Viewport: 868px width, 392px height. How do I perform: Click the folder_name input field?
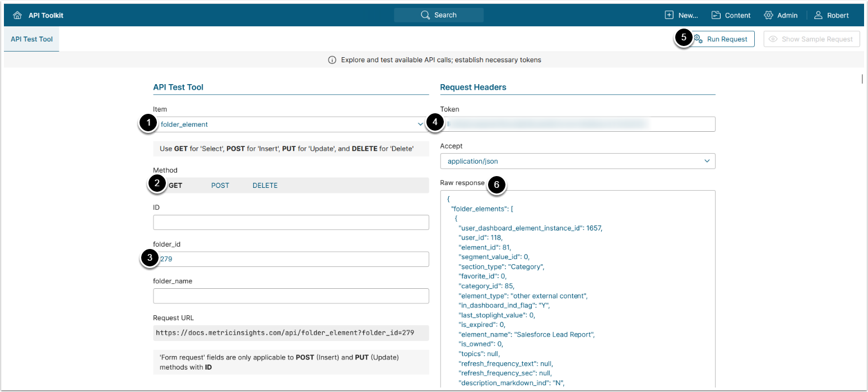(x=291, y=296)
